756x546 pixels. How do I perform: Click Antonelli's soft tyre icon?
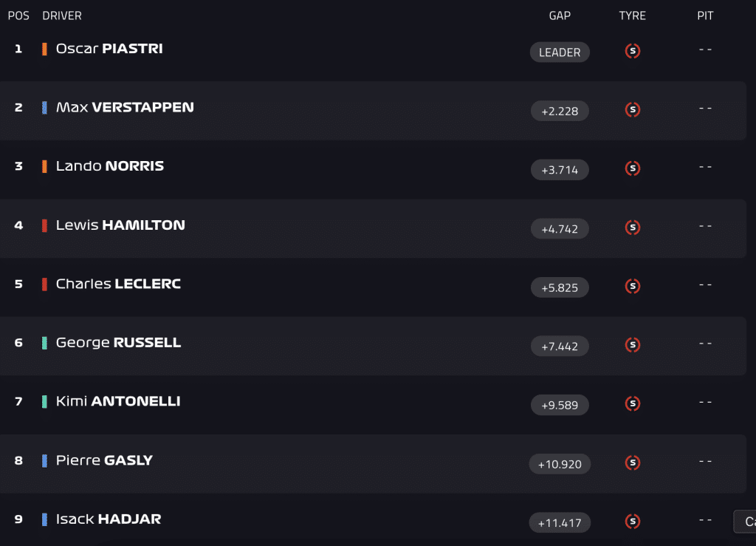(633, 403)
